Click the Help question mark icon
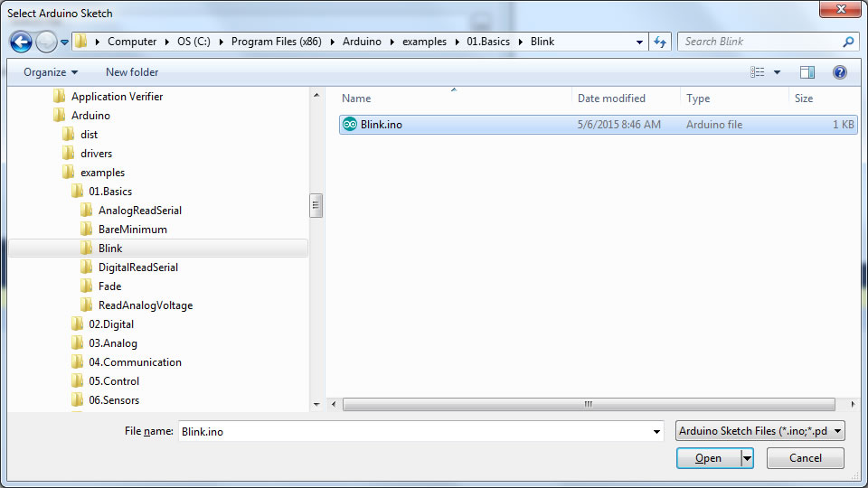 (839, 72)
